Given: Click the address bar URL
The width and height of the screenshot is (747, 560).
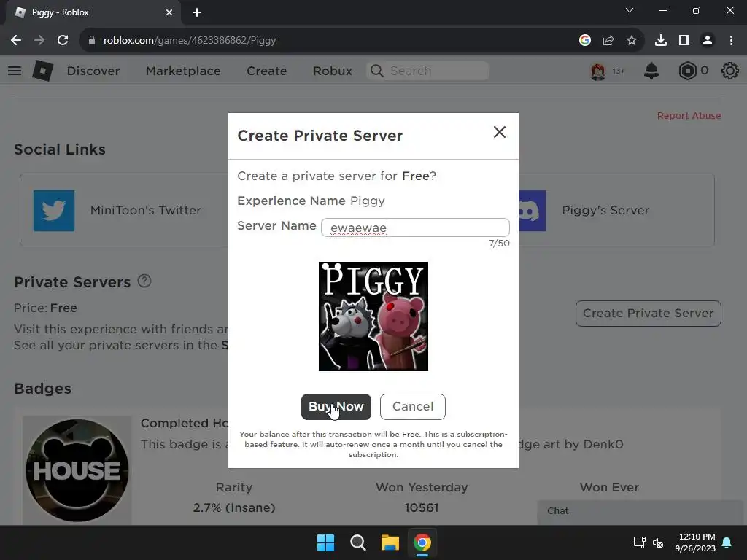Looking at the screenshot, I should (x=190, y=41).
